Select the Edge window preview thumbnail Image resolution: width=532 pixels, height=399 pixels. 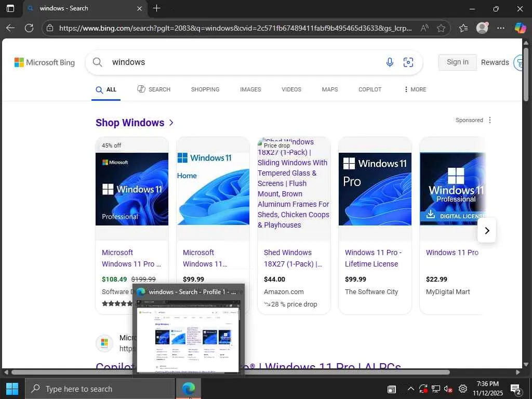point(188,336)
